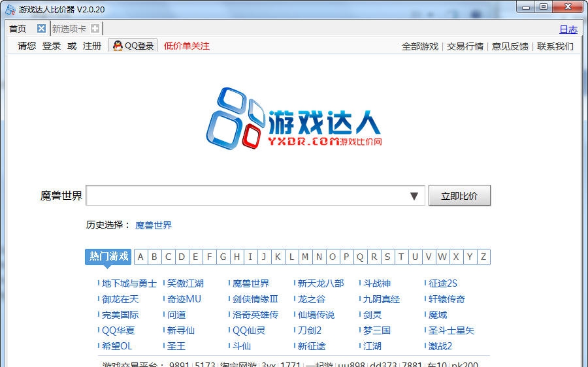Choose the game 斗战神
Viewport: 588px width, 367px height.
(377, 283)
